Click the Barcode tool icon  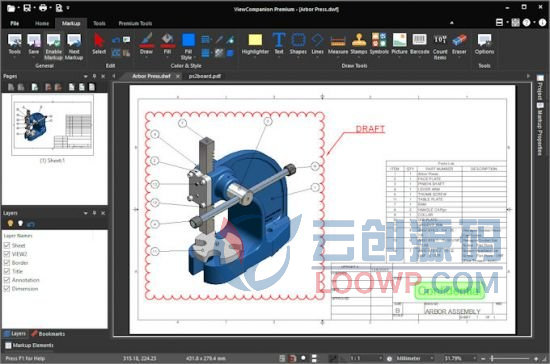420,44
